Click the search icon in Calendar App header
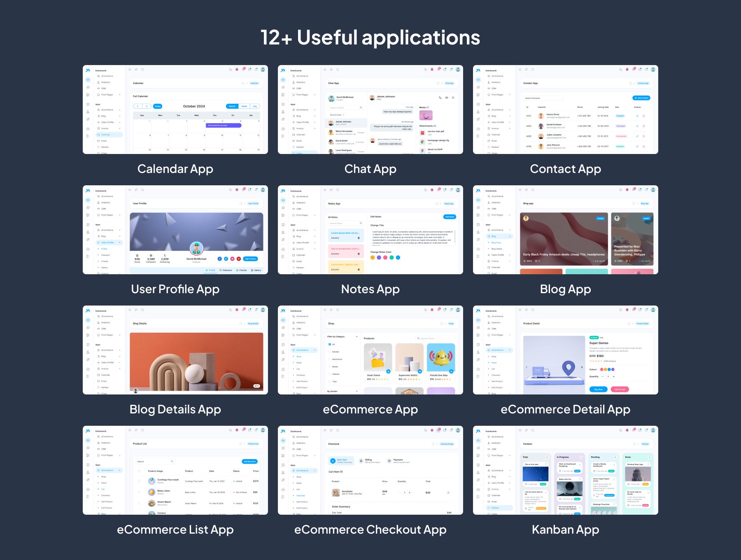The height and width of the screenshot is (560, 741). click(x=142, y=70)
